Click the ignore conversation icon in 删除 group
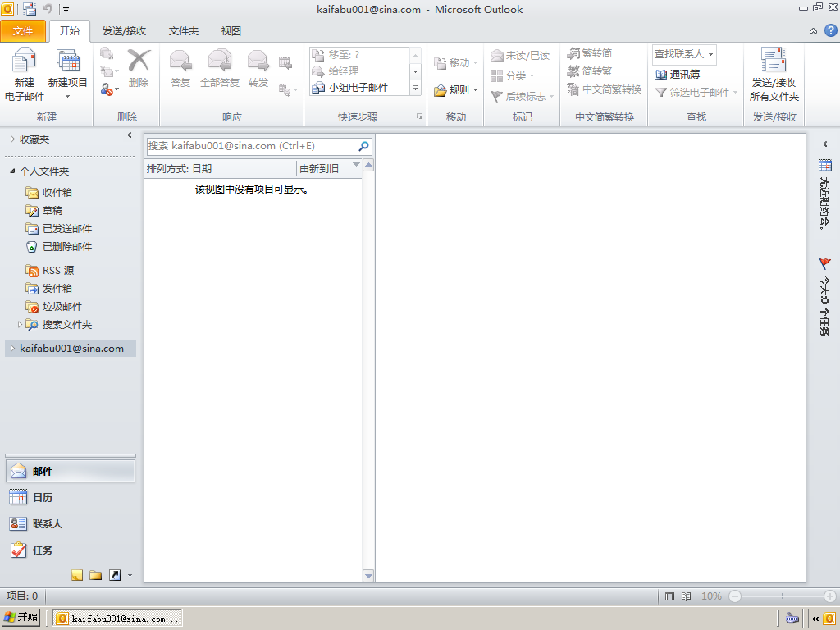840x630 pixels. coord(107,53)
